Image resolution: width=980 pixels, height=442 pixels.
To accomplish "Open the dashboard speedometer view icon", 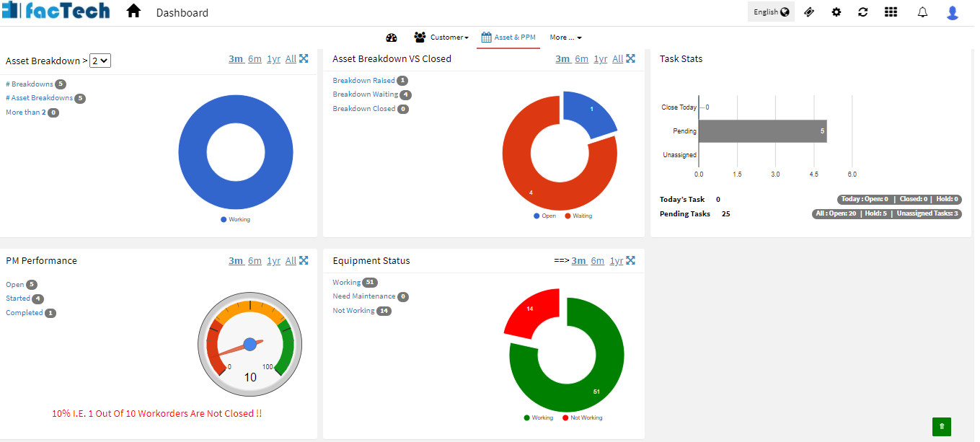I will coord(392,37).
